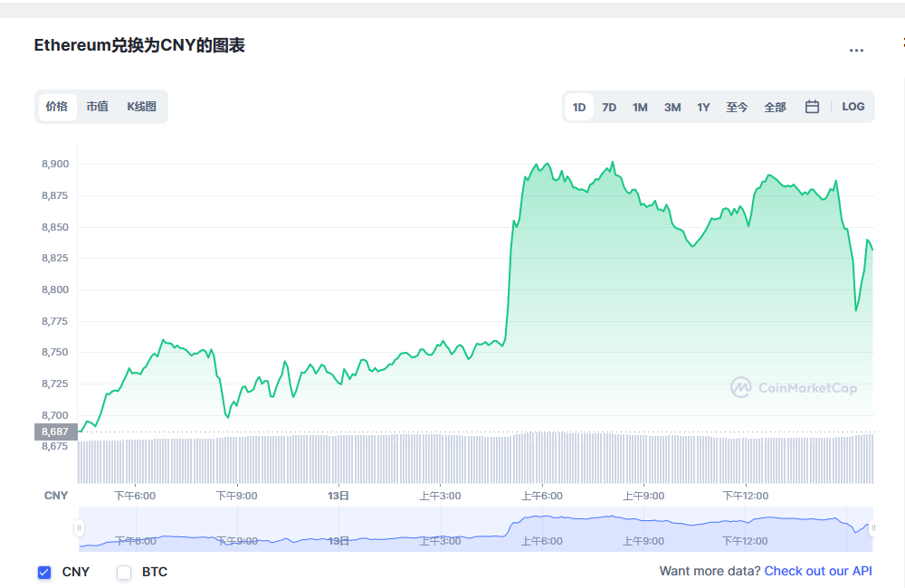Viewport: 905px width, 588px height.
Task: Click the 下午12:00 x-axis time label
Action: [x=745, y=496]
